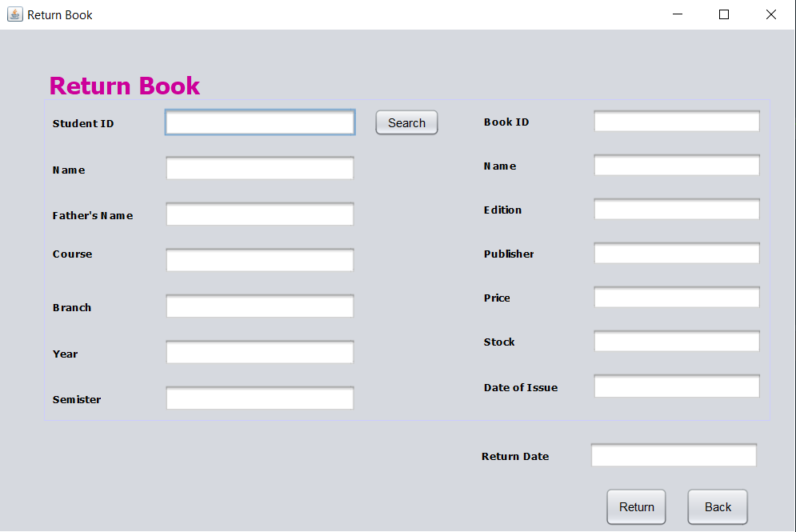796x532 pixels.
Task: Focus the Student ID input field
Action: [260, 122]
